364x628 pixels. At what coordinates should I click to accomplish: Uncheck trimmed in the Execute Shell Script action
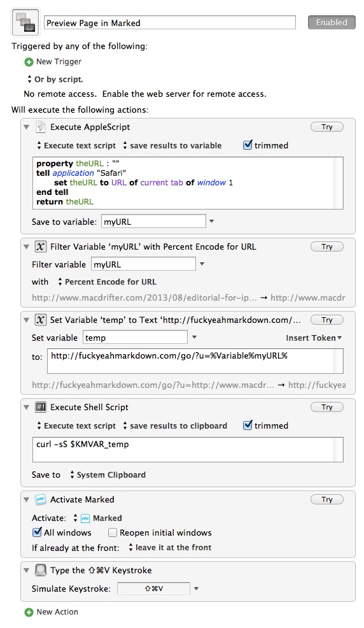point(248,425)
